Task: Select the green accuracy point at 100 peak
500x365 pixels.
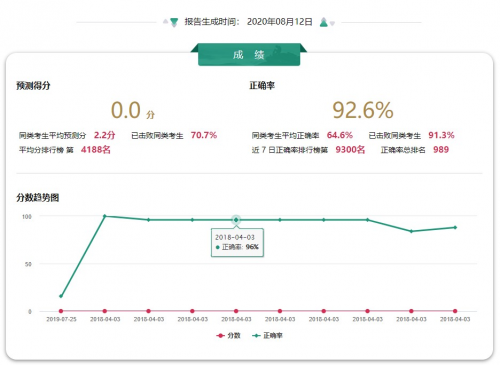Action: pyautogui.click(x=105, y=216)
